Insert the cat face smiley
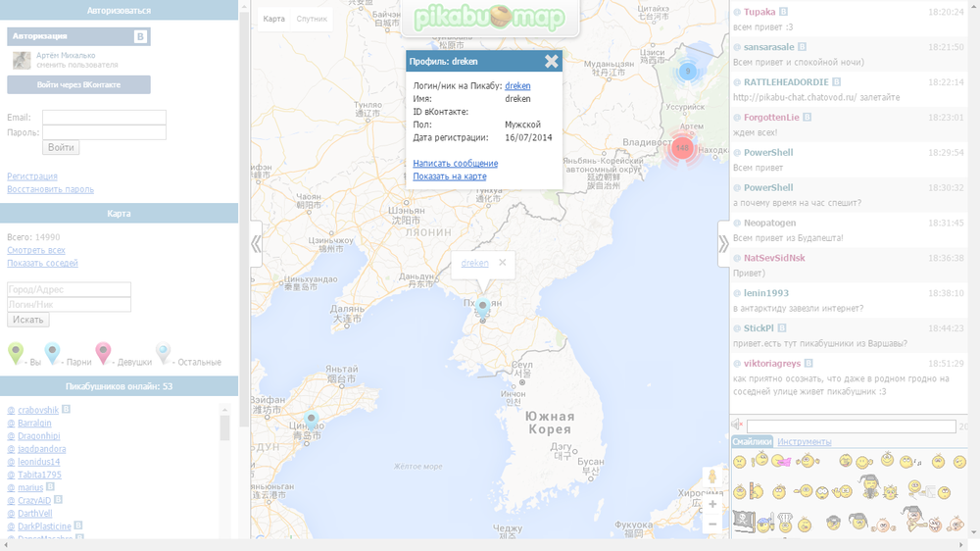The height and width of the screenshot is (551, 980). [890, 491]
